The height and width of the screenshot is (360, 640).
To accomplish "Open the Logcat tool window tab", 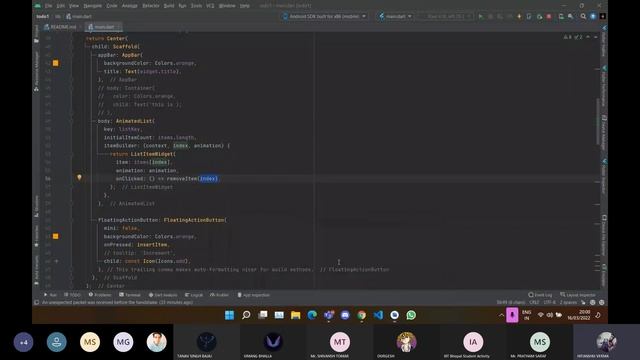I will [x=194, y=295].
